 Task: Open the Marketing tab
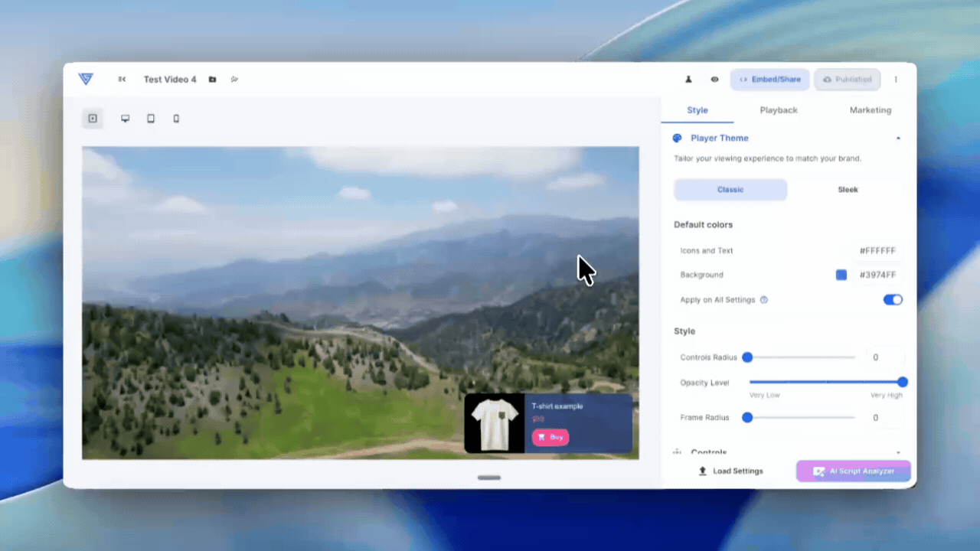[x=871, y=110]
